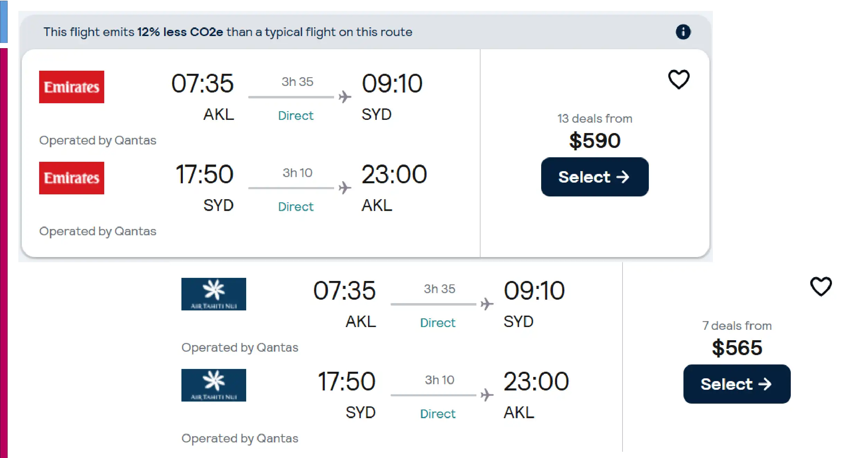Screen dimensions: 868x458
Task: Click Emirates logo on outbound AKL flight
Action: click(x=72, y=87)
